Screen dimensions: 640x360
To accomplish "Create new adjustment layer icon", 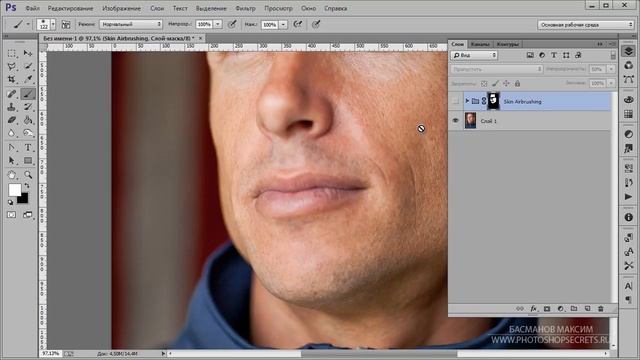I will coord(560,309).
